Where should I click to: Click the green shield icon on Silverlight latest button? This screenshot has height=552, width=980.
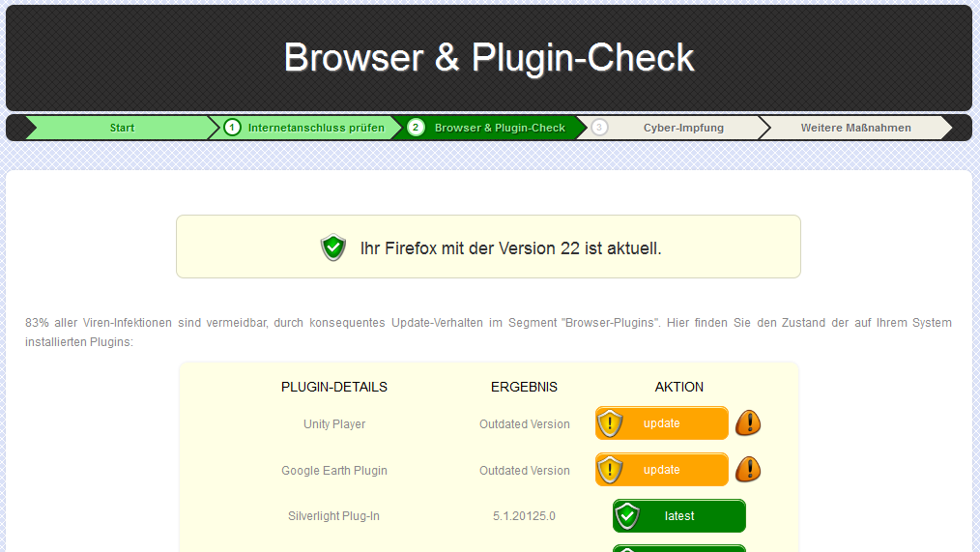tap(627, 516)
